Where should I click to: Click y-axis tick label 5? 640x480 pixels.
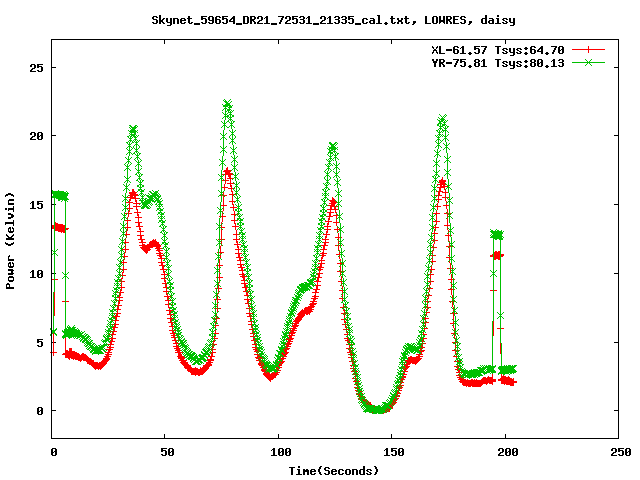pos(40,343)
